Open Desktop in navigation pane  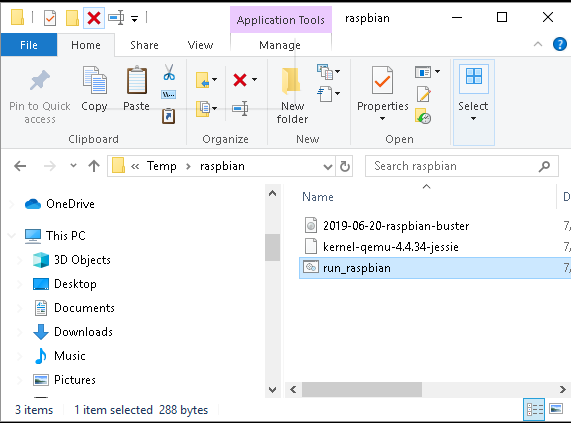tap(75, 284)
